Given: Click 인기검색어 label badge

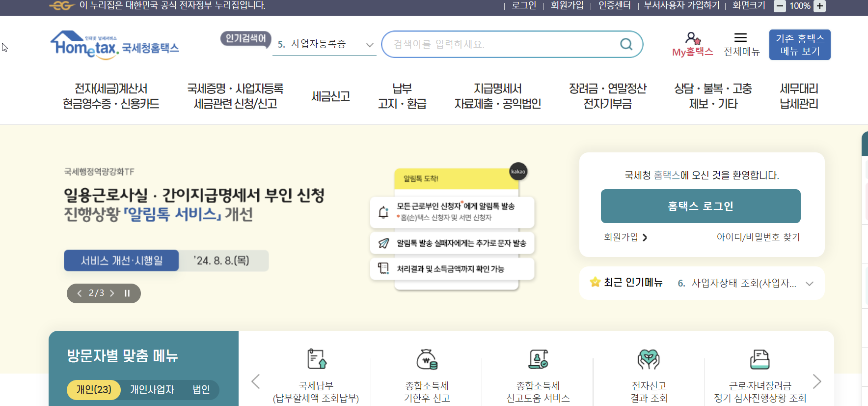Looking at the screenshot, I should tap(245, 38).
